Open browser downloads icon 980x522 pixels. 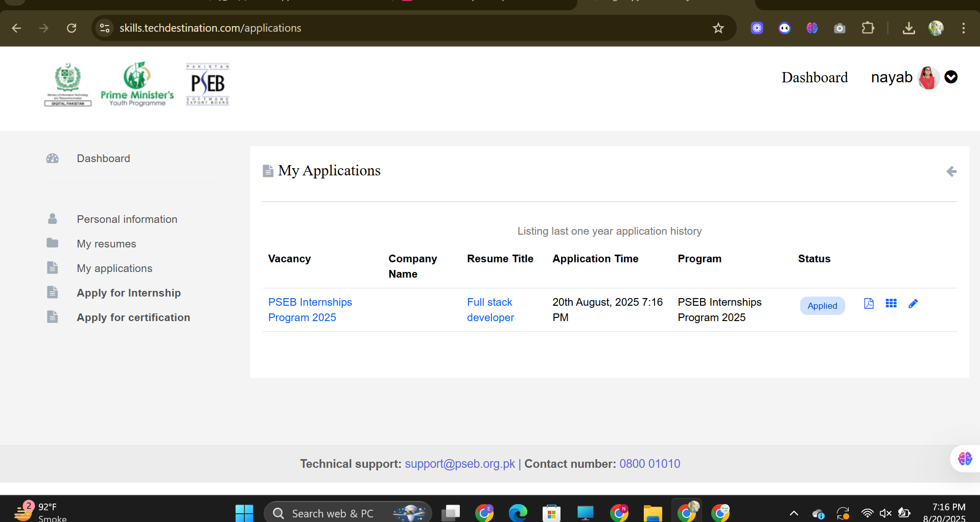pos(908,28)
